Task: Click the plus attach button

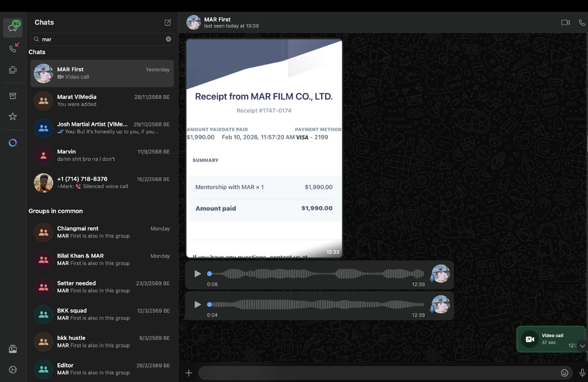Action: [189, 373]
